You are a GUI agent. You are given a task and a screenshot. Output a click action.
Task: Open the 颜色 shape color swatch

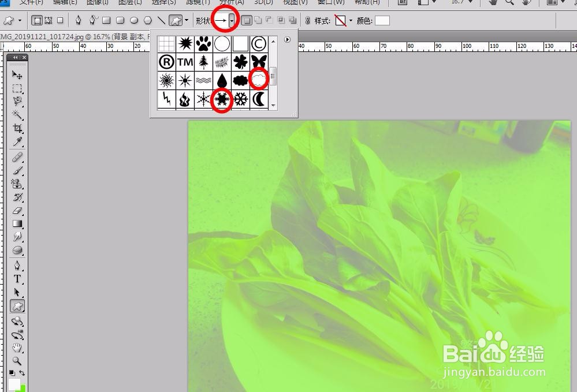382,21
